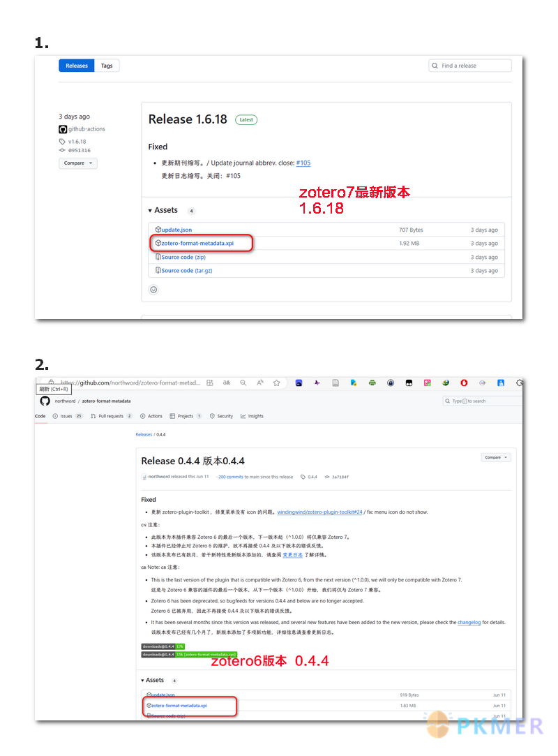The height and width of the screenshot is (756, 558).
Task: Click the github-actions author link
Action: point(86,129)
